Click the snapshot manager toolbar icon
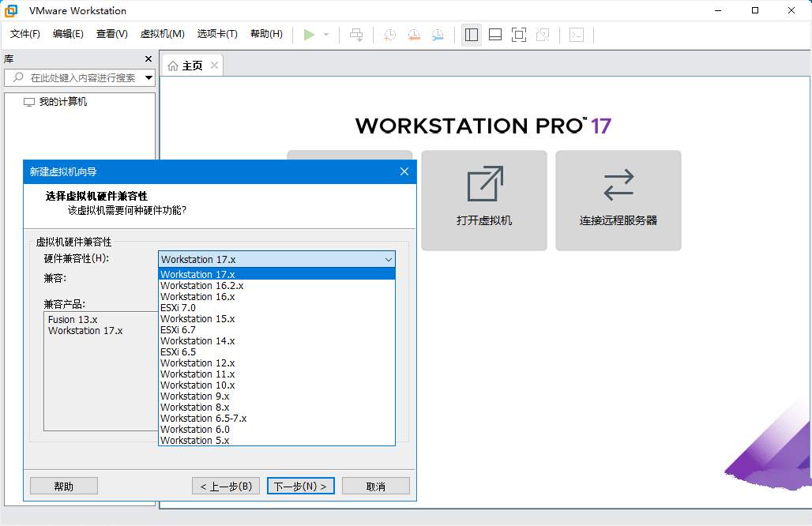 [x=438, y=34]
